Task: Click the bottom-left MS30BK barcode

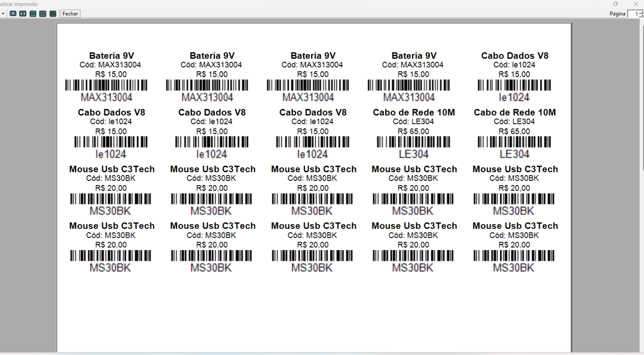Action: [111, 256]
